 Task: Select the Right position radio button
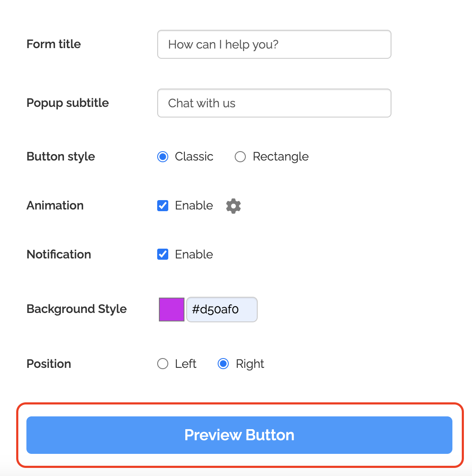pyautogui.click(x=223, y=364)
